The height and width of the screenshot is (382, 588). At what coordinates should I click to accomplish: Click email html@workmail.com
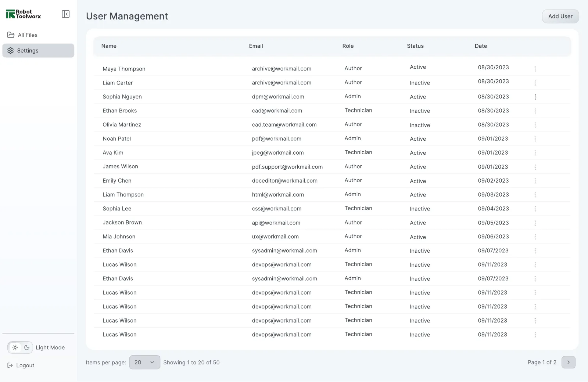pyautogui.click(x=278, y=195)
